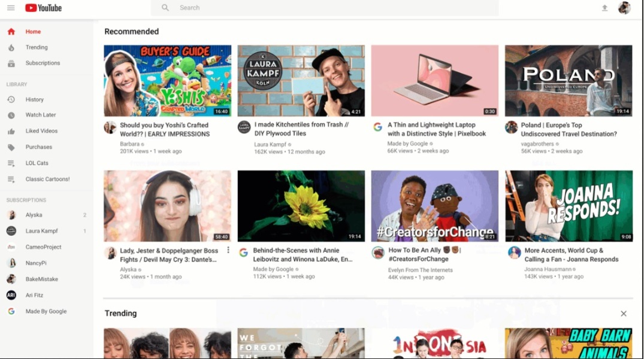Click the Laura Kampf channel name under the video
Viewport: 644px width, 359px height.
(270, 144)
